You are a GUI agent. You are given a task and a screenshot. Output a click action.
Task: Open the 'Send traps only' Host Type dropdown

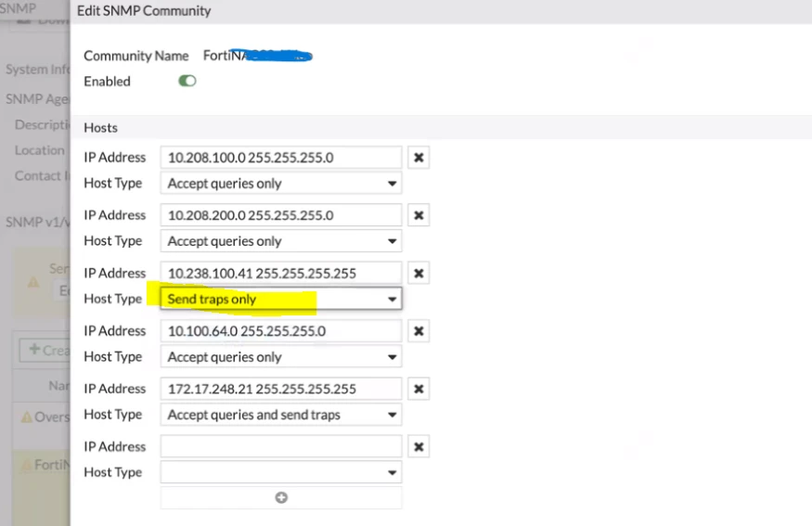tap(281, 299)
